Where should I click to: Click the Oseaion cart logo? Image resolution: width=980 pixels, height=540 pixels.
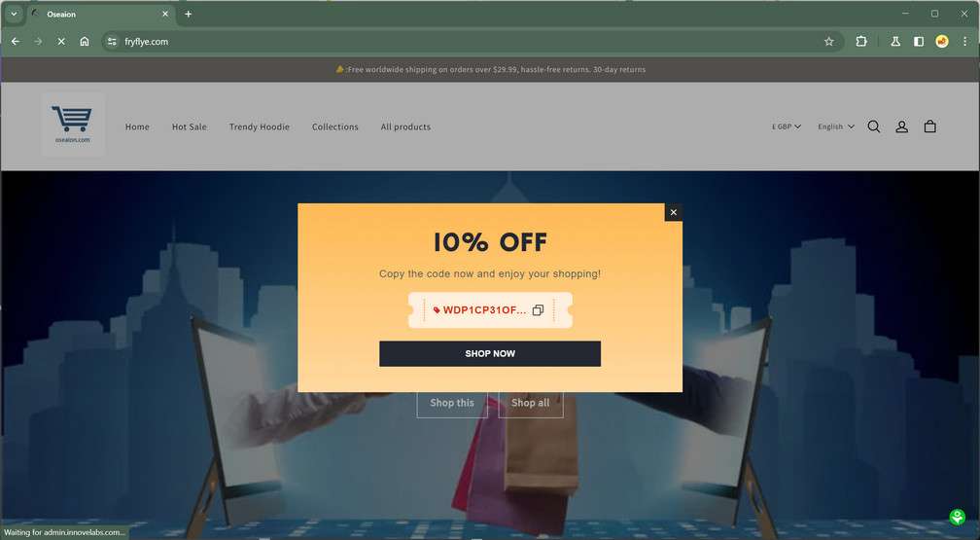point(73,125)
